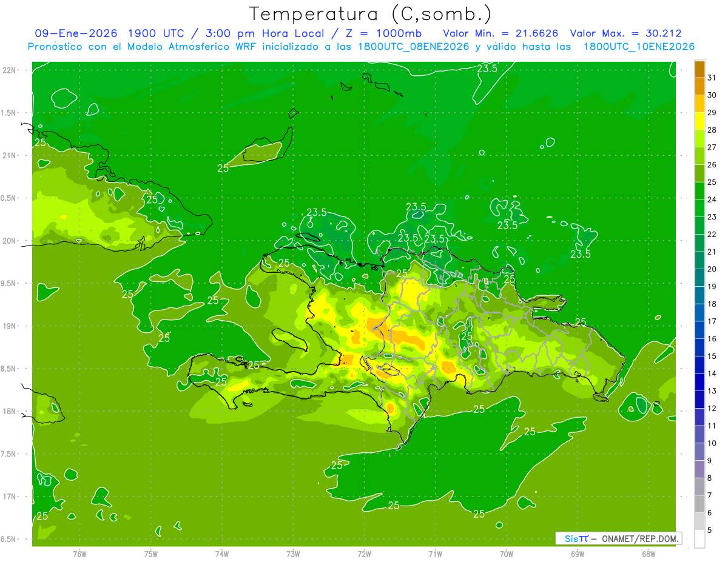Click the legend value "28"
Viewport: 728px width, 562px height.
[712, 130]
